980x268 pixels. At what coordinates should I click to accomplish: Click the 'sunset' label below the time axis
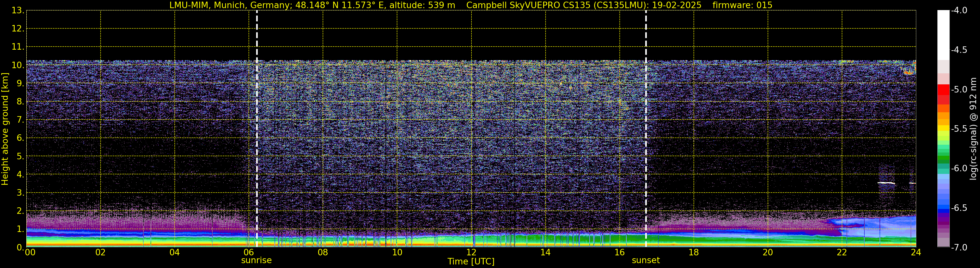point(646,261)
